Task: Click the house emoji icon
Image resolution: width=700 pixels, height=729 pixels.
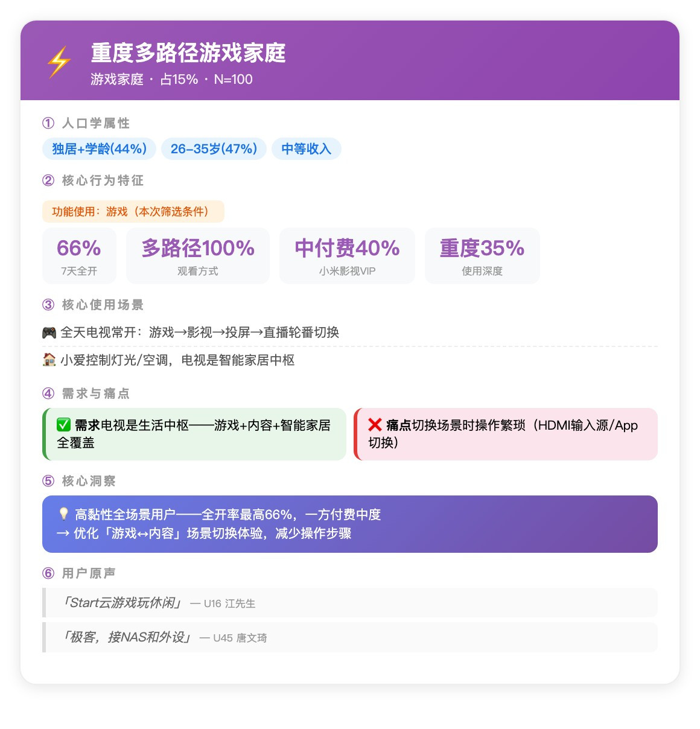Action: click(49, 360)
